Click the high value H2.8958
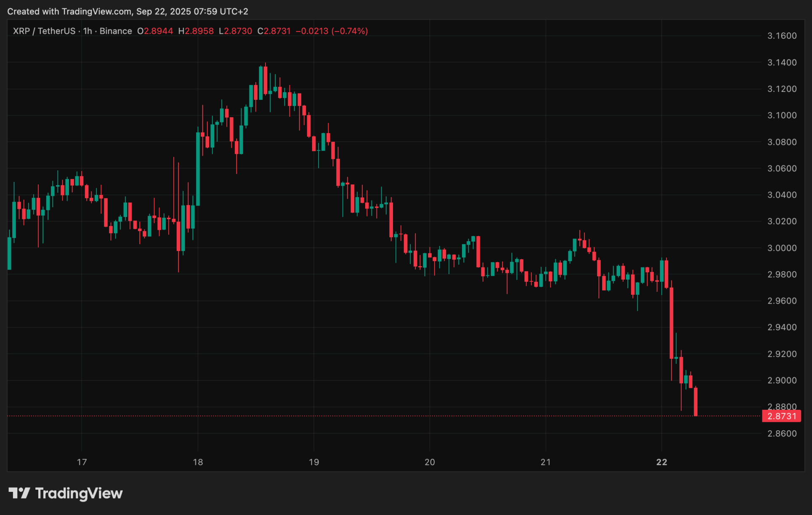The height and width of the screenshot is (515, 812). (x=196, y=31)
